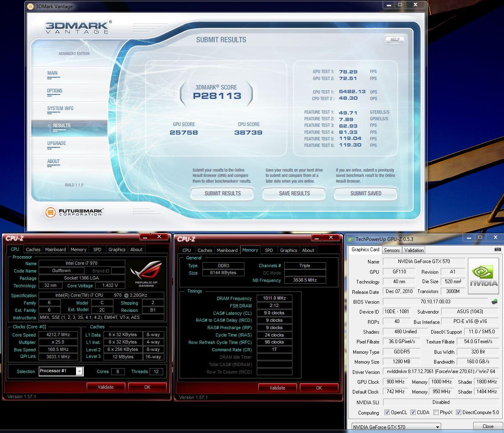Click the 3DMark score P28113

217,96
